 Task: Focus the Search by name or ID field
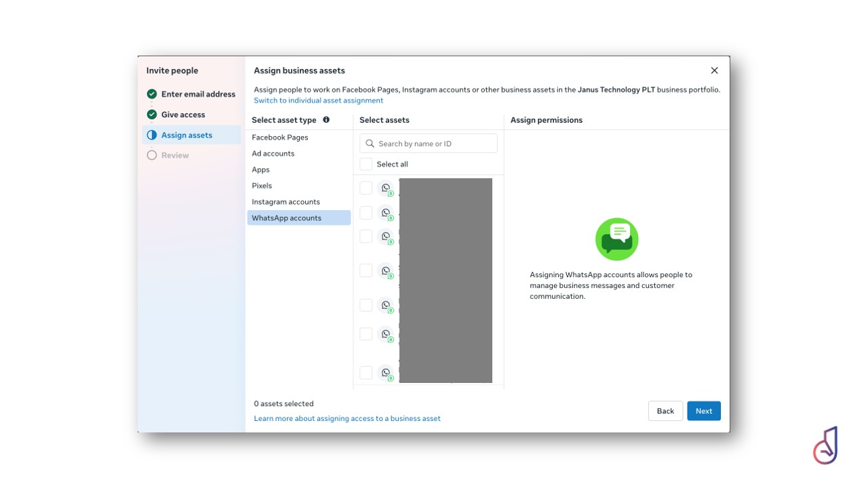pyautogui.click(x=429, y=144)
